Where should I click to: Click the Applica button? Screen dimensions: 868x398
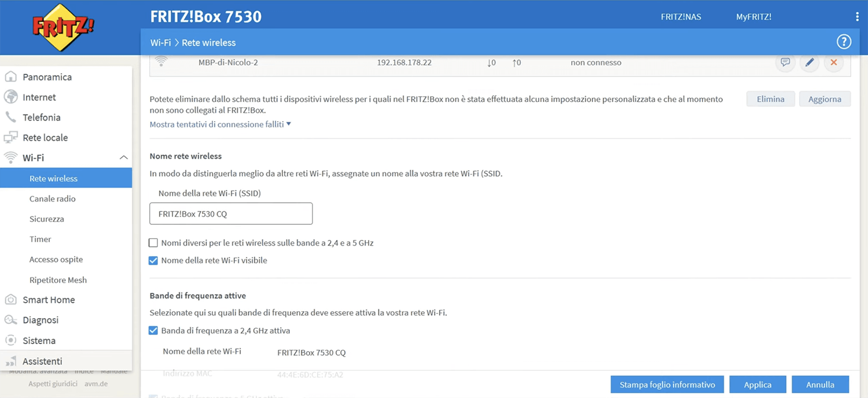point(757,385)
